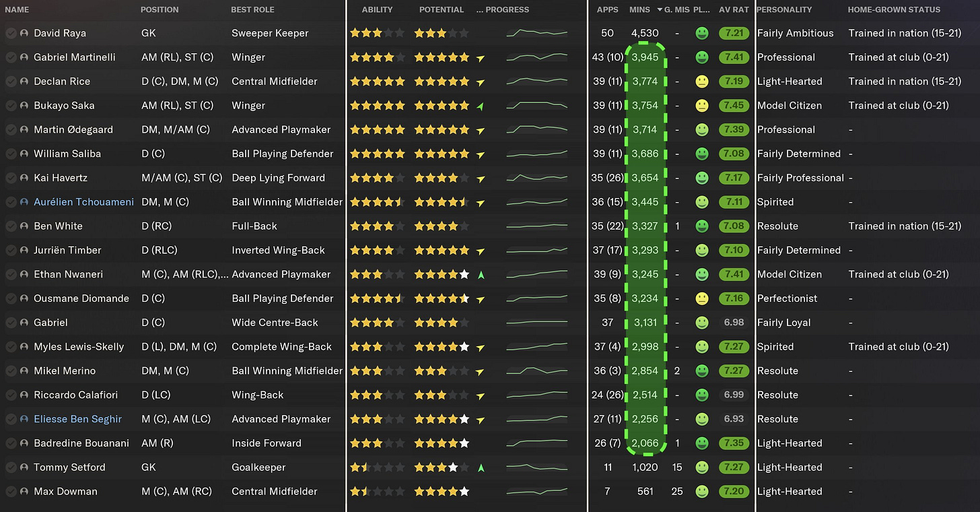Viewport: 980px width, 512px height.
Task: Click Eliesse Ben Seghir's 6.93 rating badge
Action: tap(734, 419)
